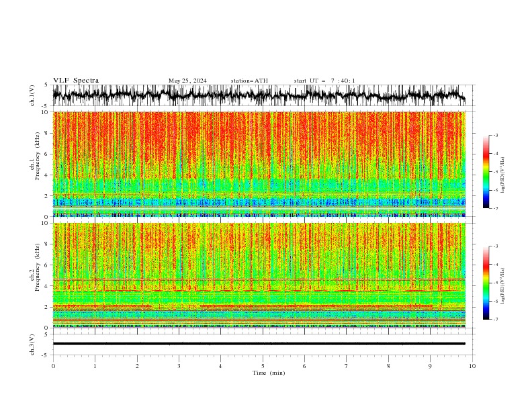The image size is (532, 411).
Task: Click the "Time (min)" axis title
Action: click(x=269, y=373)
